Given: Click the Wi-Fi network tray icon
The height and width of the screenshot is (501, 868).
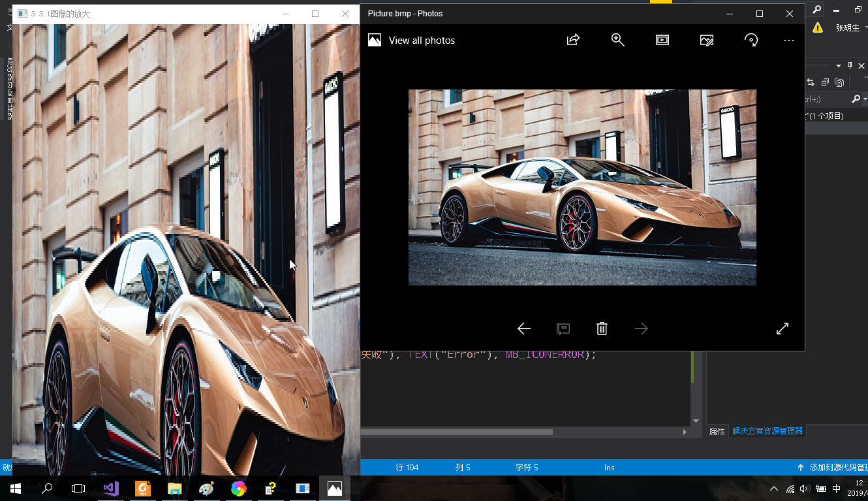Looking at the screenshot, I should click(x=790, y=489).
